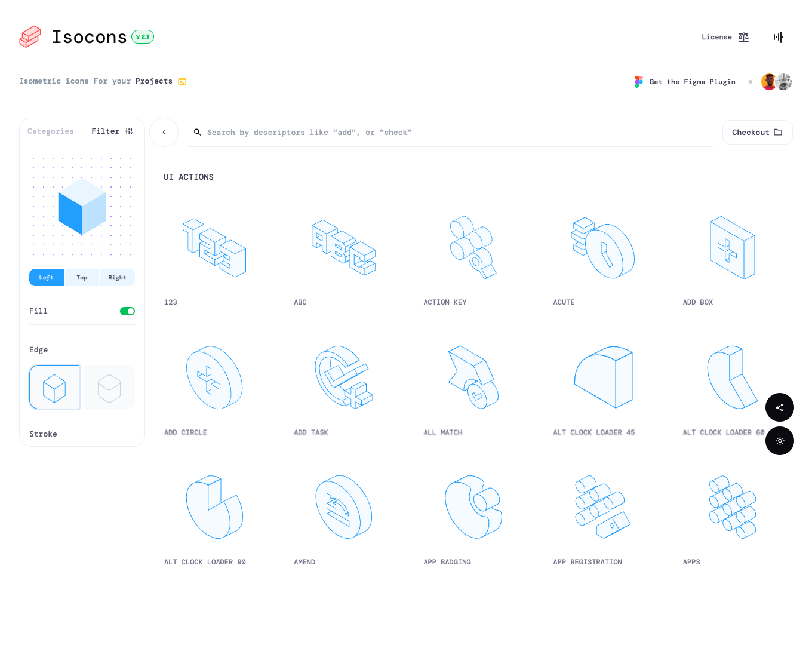Click the Isocons red brick logo

coord(30,36)
